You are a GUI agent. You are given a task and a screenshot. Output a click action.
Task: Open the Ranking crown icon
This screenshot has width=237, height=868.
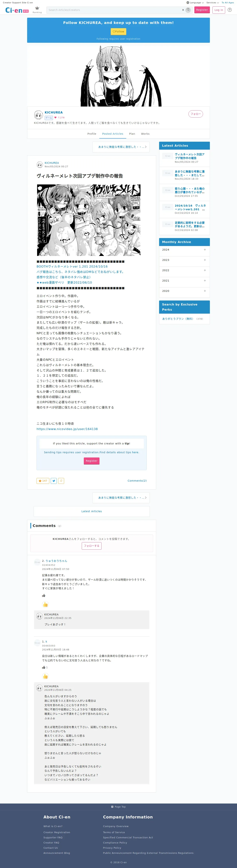pyautogui.click(x=37, y=8)
